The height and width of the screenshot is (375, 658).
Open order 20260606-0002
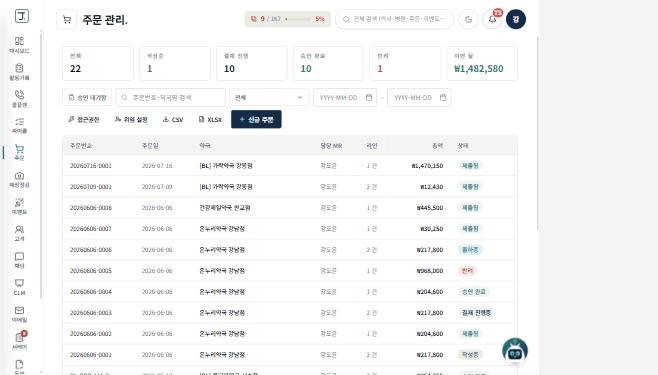[x=290, y=333]
